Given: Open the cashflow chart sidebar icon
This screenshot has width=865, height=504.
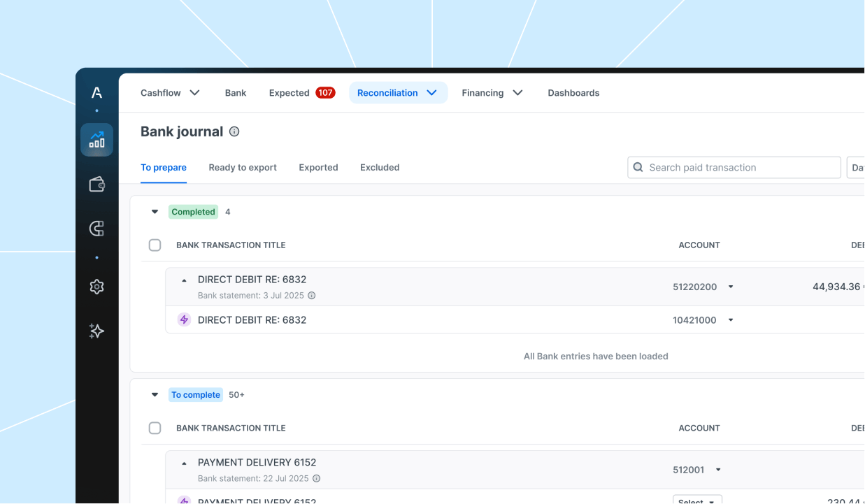Looking at the screenshot, I should click(96, 140).
